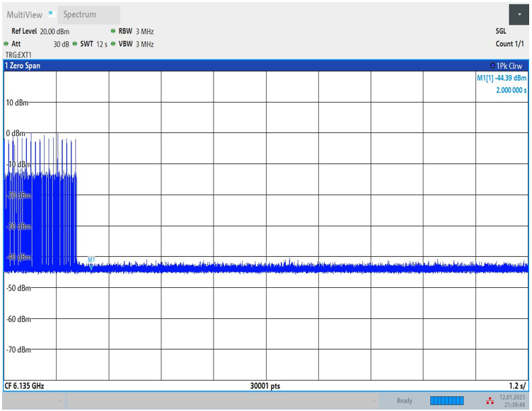Select the RBW 3 MHz value
Screen dimensions: 532x411
click(137, 32)
